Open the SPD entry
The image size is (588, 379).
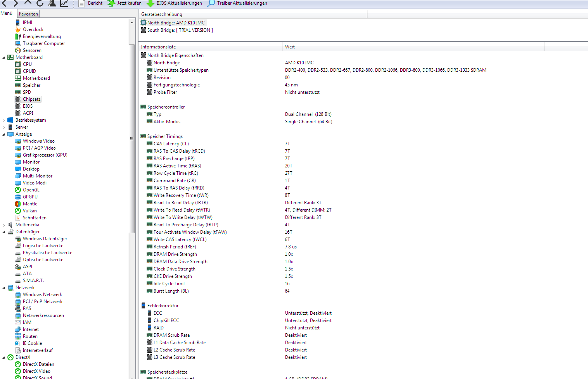point(26,92)
